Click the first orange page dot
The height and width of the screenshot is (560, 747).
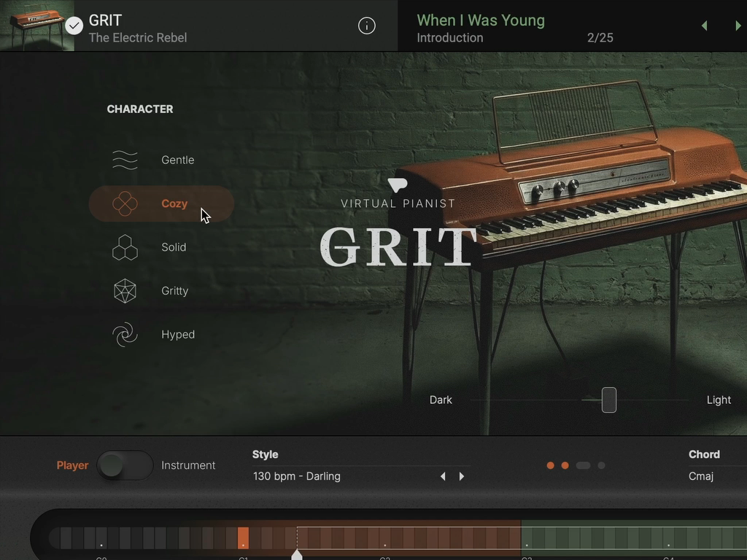(550, 466)
